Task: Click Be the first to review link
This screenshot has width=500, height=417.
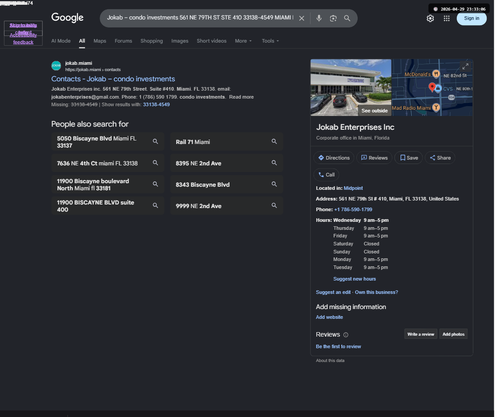Action: (338, 347)
